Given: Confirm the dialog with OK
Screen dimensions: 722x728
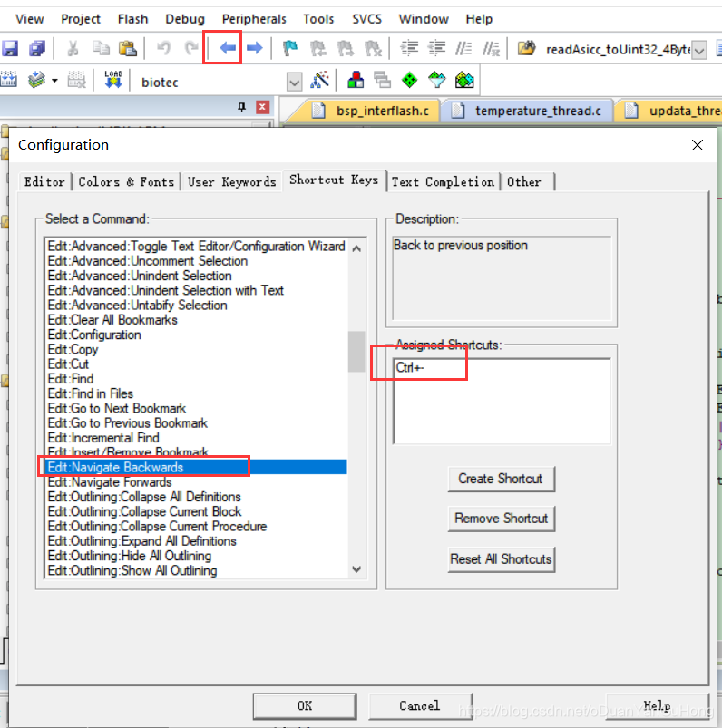Looking at the screenshot, I should [305, 706].
